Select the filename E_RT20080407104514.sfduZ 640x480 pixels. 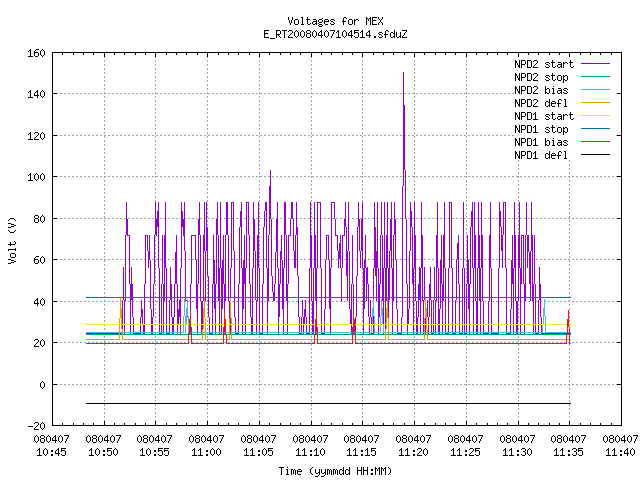[x=335, y=34]
